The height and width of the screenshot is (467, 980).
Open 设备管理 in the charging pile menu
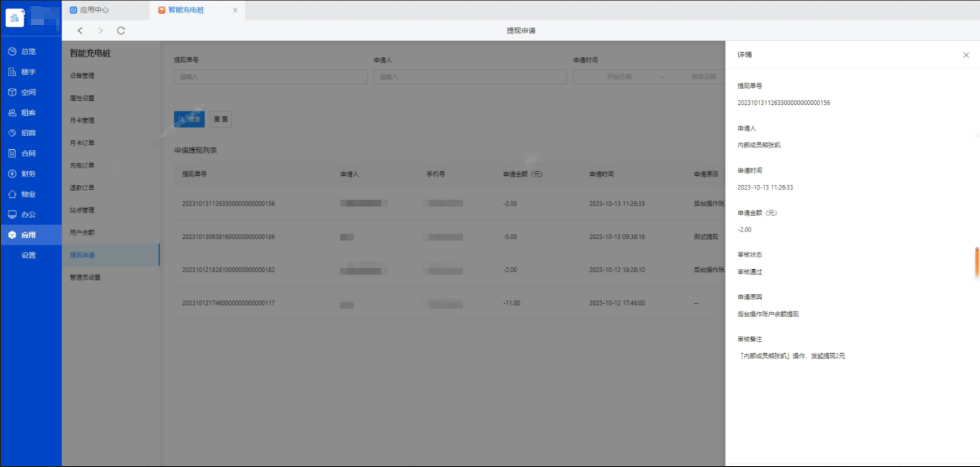[x=82, y=76]
